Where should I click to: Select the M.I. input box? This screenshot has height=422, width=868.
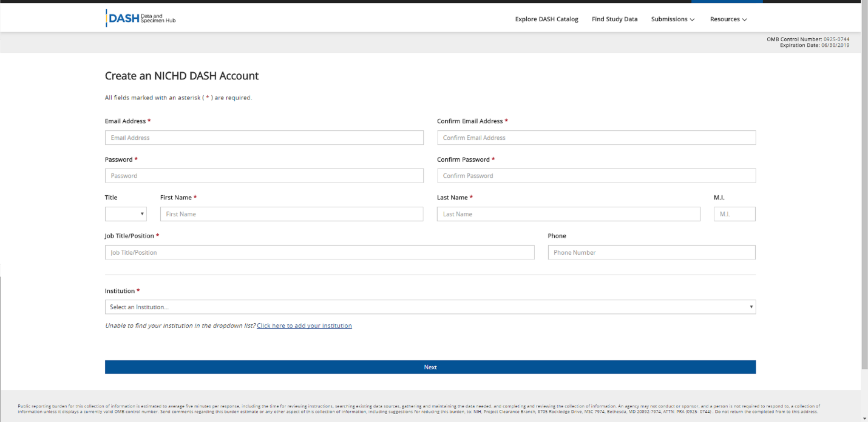click(x=734, y=214)
